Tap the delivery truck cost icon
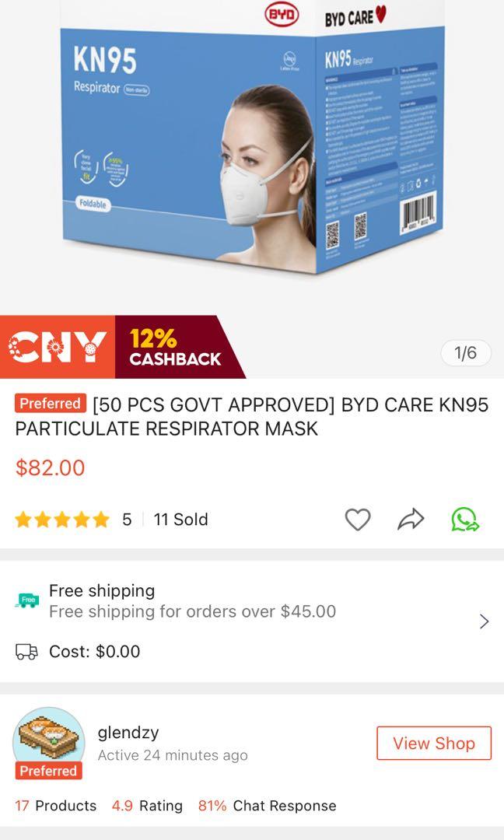504x840 pixels. pyautogui.click(x=26, y=652)
